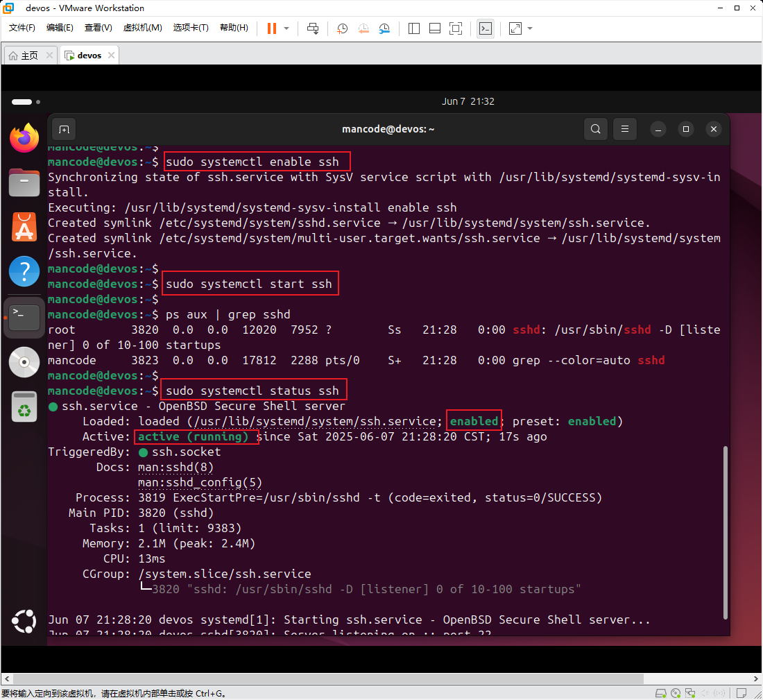The height and width of the screenshot is (700, 763).
Task: Click the VMware pause virtual machine button
Action: [x=271, y=28]
